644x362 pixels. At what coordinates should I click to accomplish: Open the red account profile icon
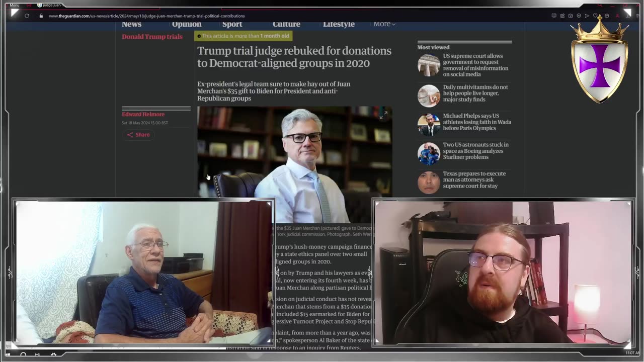(x=617, y=16)
